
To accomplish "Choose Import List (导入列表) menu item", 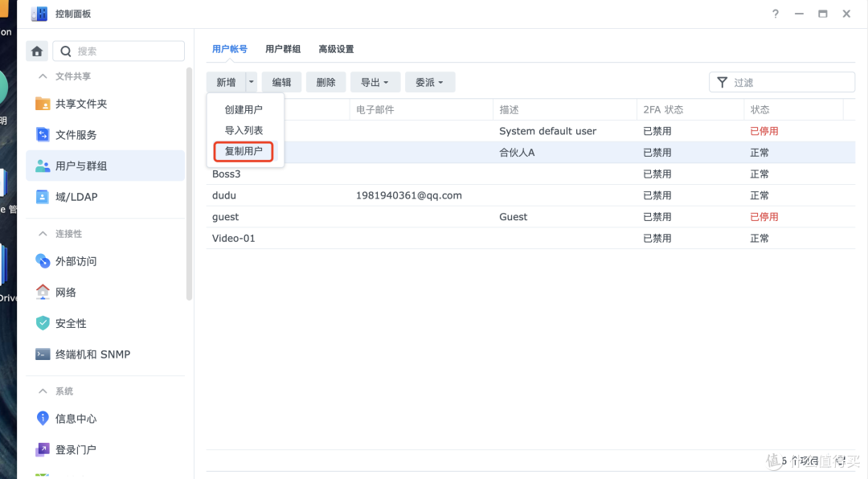I will click(x=244, y=130).
